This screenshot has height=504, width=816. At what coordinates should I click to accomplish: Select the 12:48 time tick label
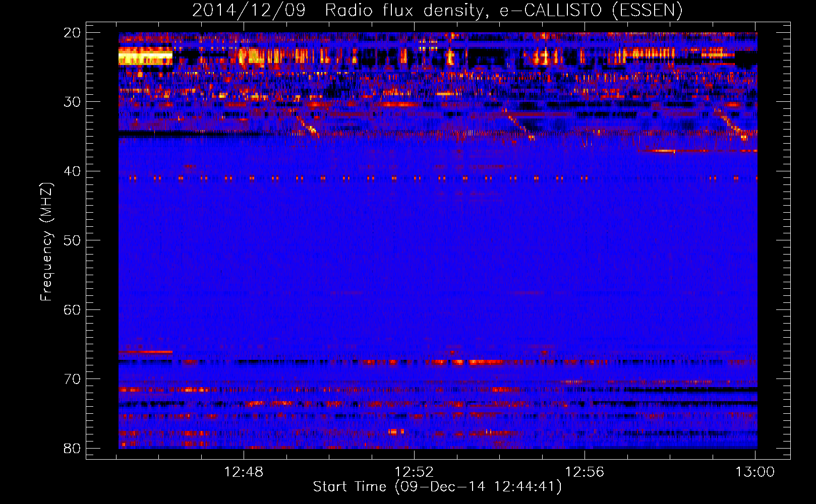pos(244,472)
